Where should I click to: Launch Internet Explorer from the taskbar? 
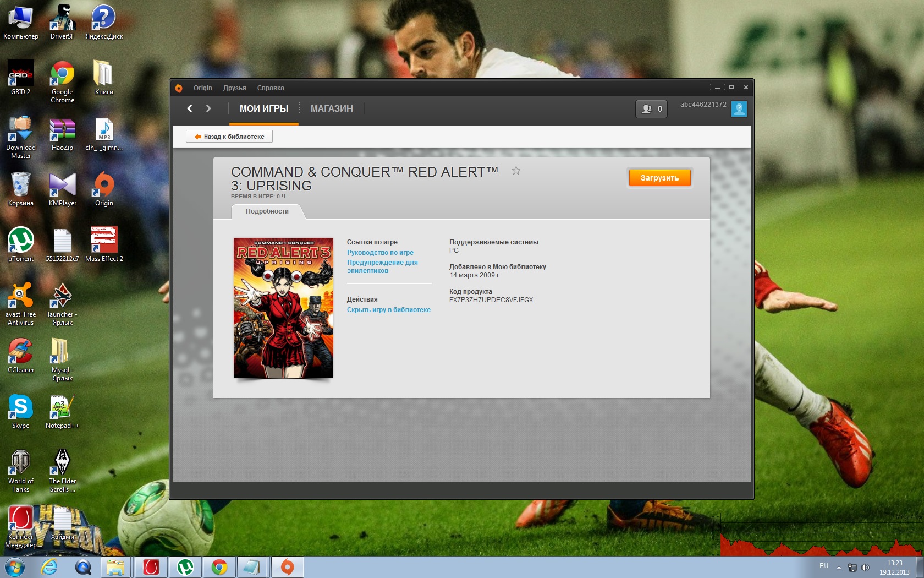click(x=50, y=567)
